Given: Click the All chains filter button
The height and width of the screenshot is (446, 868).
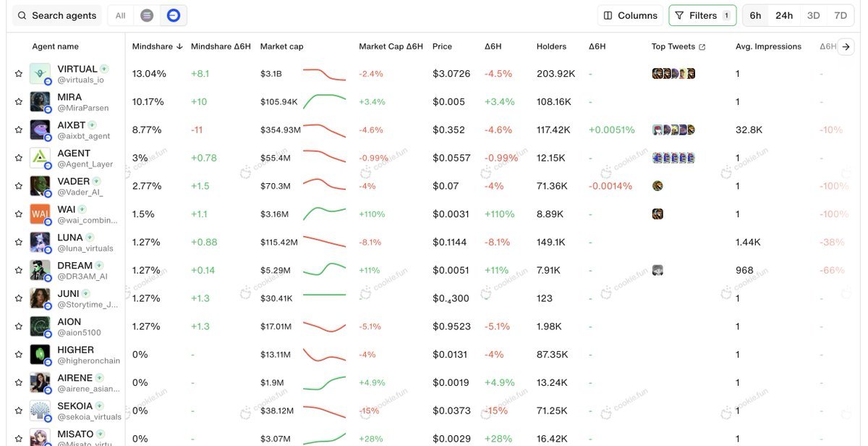Looking at the screenshot, I should coord(120,15).
